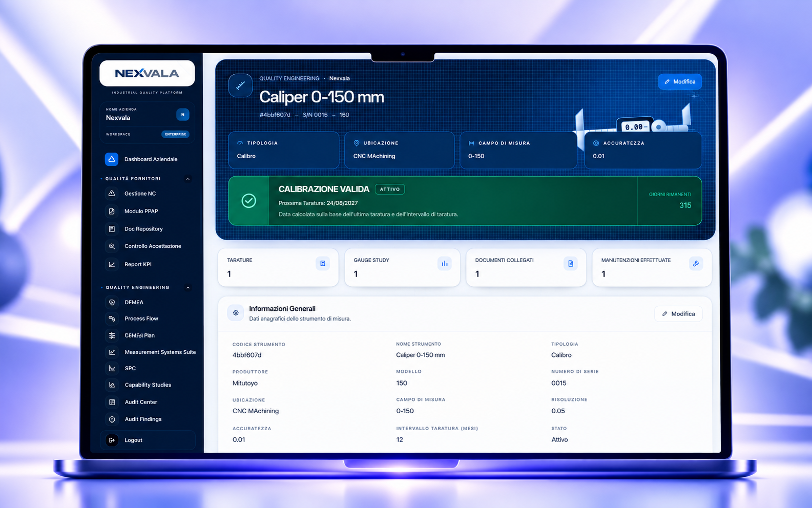Click the Modulo PPAP sidebar icon

pyautogui.click(x=112, y=211)
